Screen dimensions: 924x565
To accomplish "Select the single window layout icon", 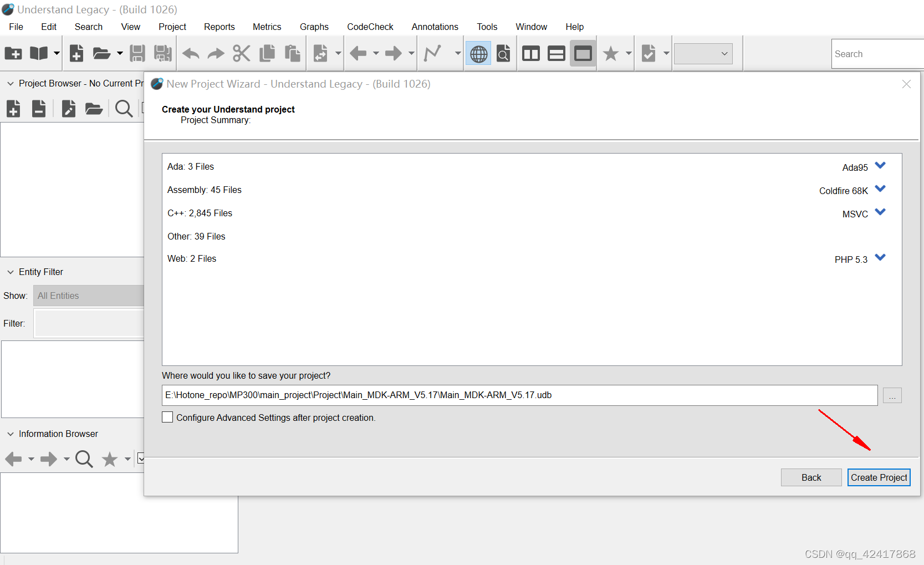I will click(583, 54).
